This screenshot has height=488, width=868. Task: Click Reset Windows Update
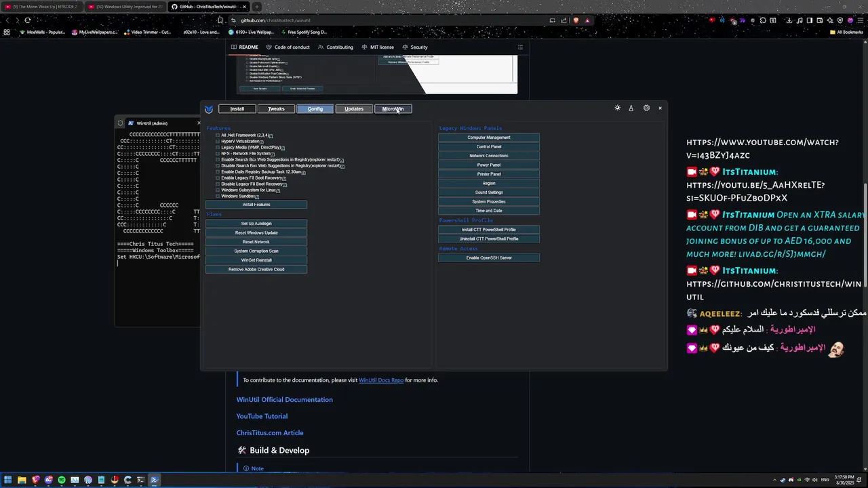[x=256, y=233]
